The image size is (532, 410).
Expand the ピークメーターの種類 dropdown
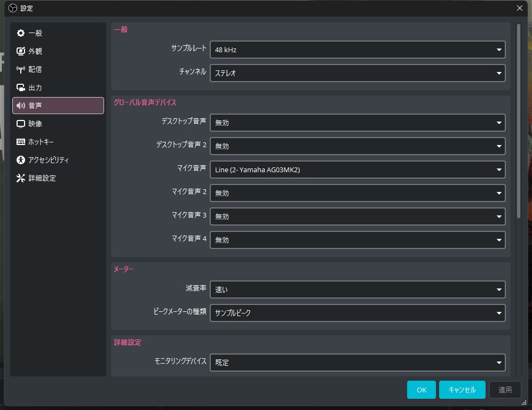click(357, 313)
